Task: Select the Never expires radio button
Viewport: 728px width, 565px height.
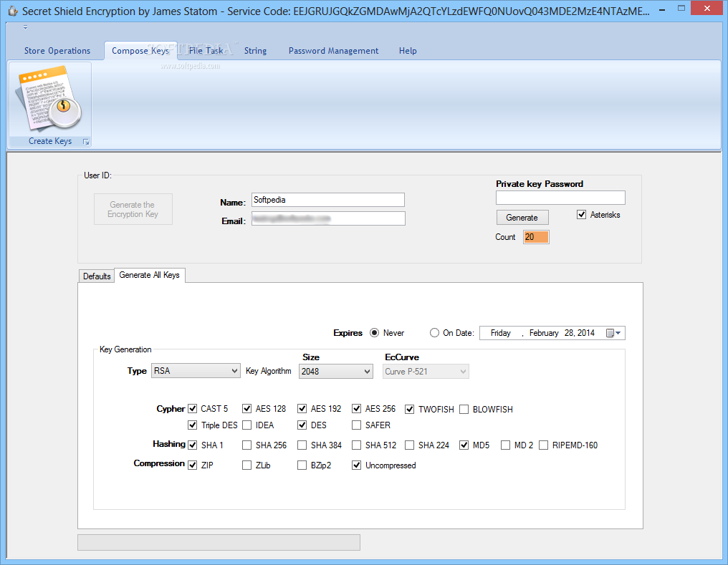Action: [x=374, y=332]
